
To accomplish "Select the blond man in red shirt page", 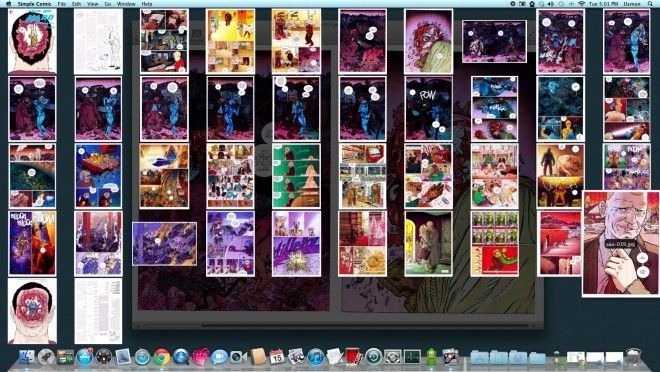I will (x=165, y=41).
